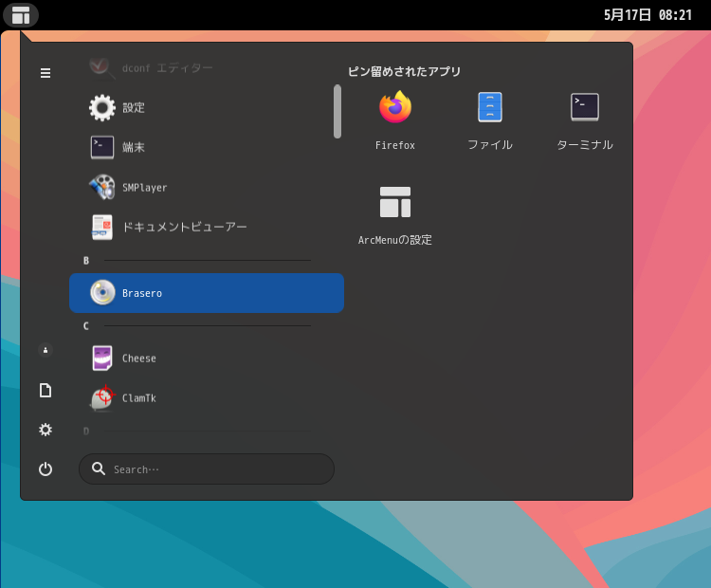Launch ClamTk virus scanner
Viewport: 711px width, 588px height.
[x=207, y=398]
